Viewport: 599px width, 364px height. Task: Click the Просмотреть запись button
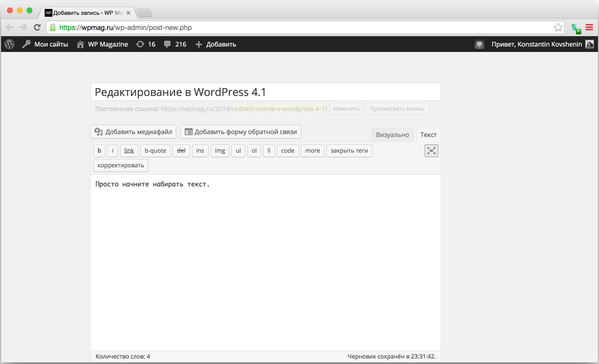397,109
